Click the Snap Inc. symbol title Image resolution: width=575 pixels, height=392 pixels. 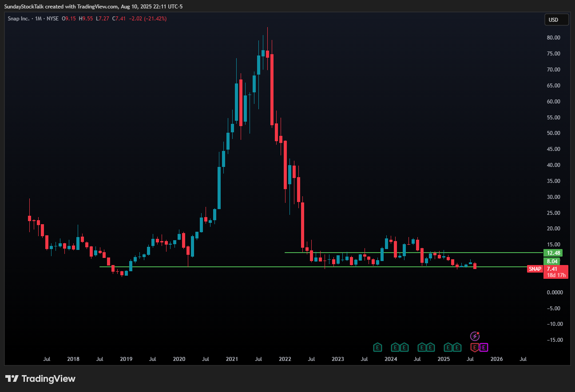click(x=20, y=19)
